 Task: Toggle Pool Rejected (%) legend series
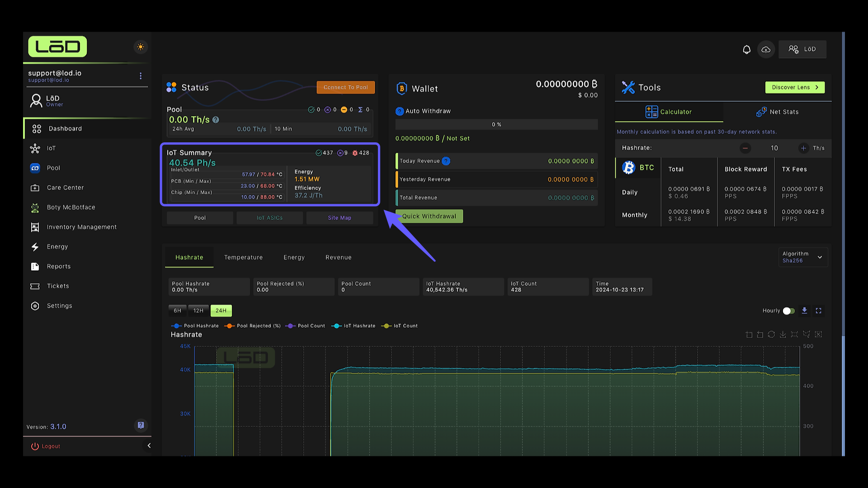252,326
